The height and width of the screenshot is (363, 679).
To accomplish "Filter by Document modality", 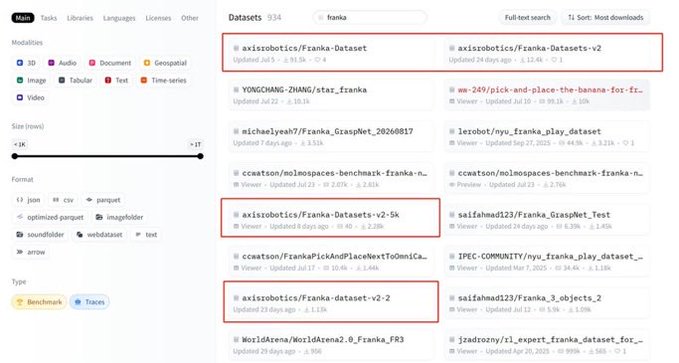I will 110,63.
